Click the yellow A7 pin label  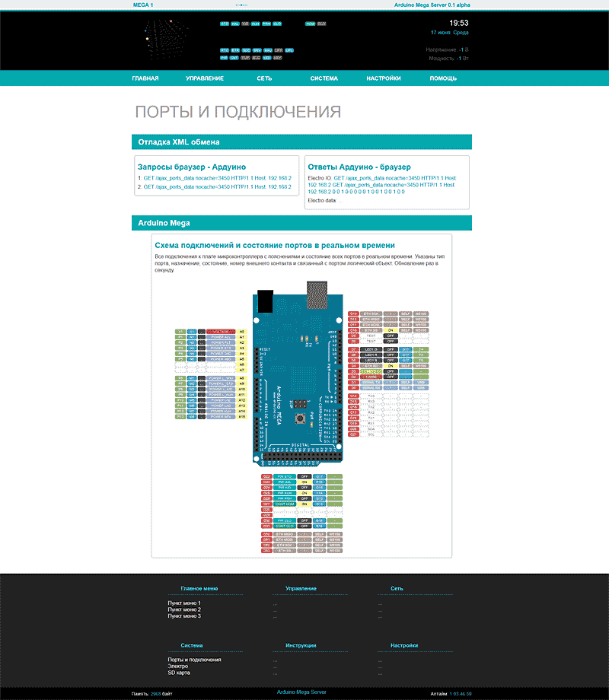pos(242,370)
